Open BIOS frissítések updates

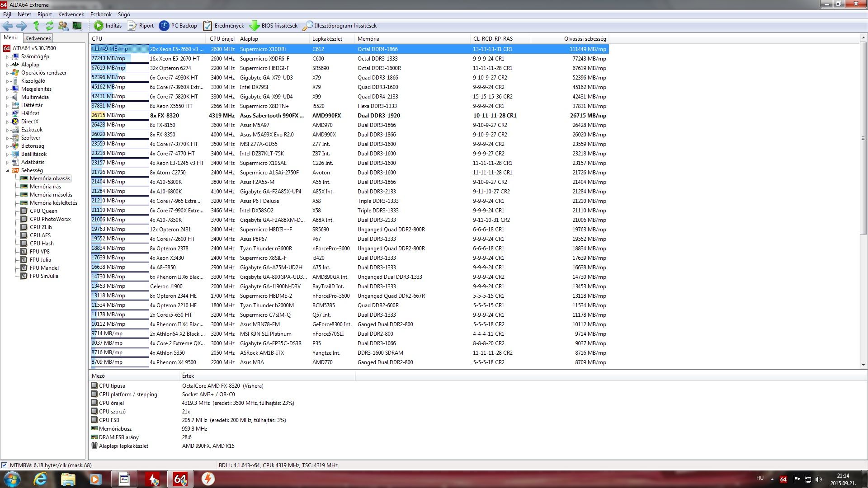pos(274,26)
